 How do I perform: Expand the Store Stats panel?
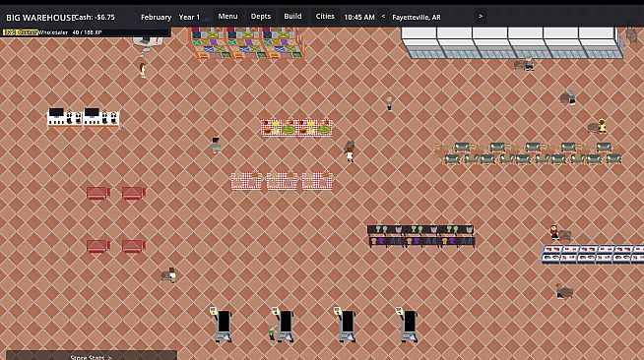(x=92, y=357)
